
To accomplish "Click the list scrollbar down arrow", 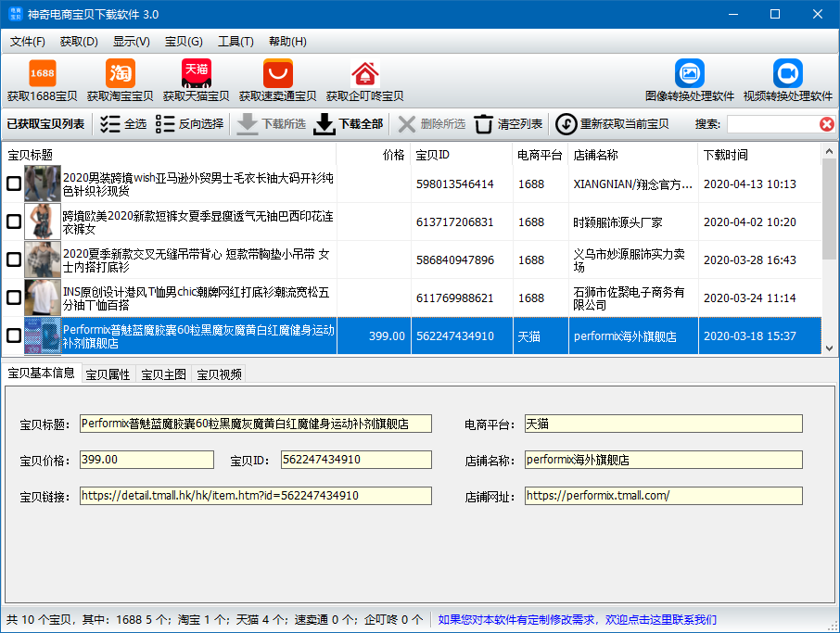I will click(x=829, y=348).
